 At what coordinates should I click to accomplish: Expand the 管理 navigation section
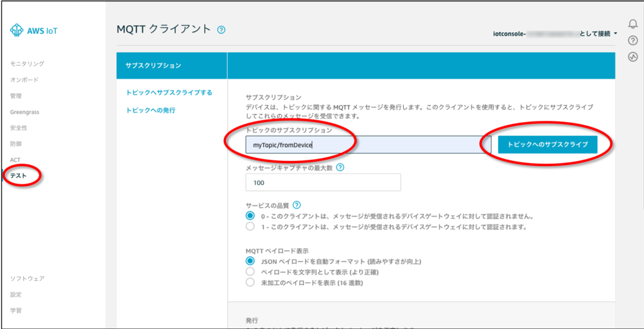pos(16,96)
